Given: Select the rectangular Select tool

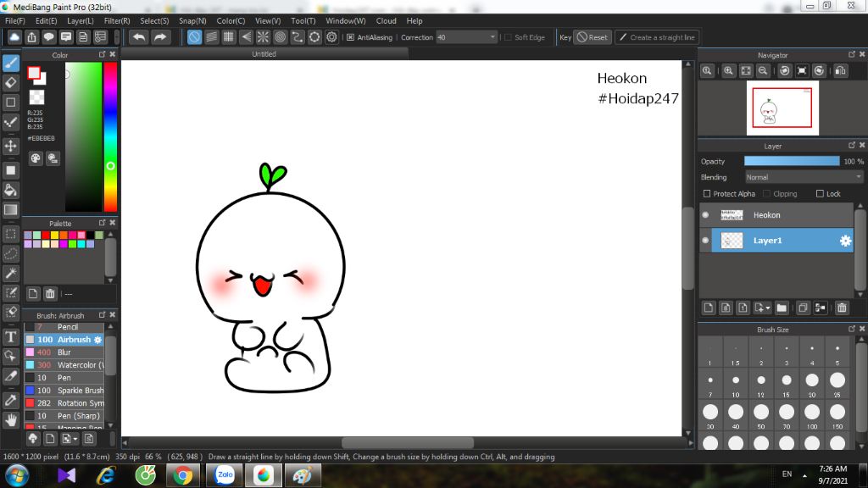Looking at the screenshot, I should coord(11,234).
